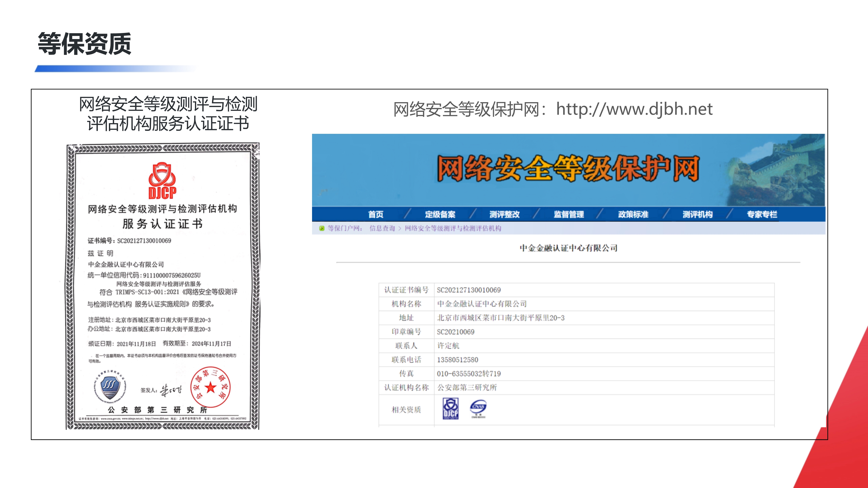Click the red 公安部第三研究所 round seal
Viewport: 868px width, 488px height.
click(210, 387)
